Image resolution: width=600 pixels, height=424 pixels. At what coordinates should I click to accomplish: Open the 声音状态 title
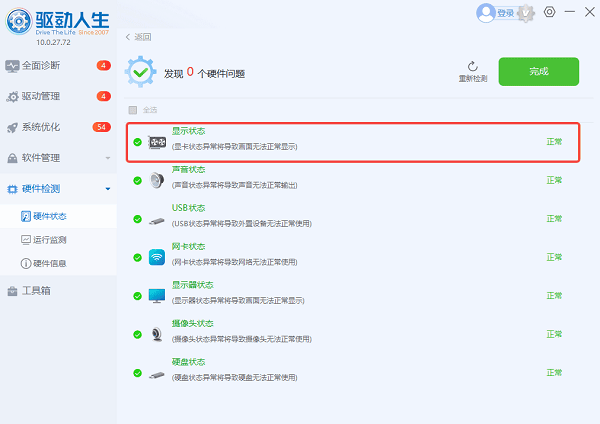coord(188,170)
